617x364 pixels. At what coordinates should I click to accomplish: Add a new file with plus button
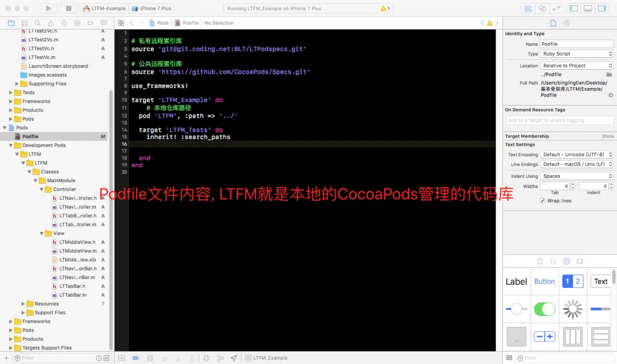pos(6,358)
